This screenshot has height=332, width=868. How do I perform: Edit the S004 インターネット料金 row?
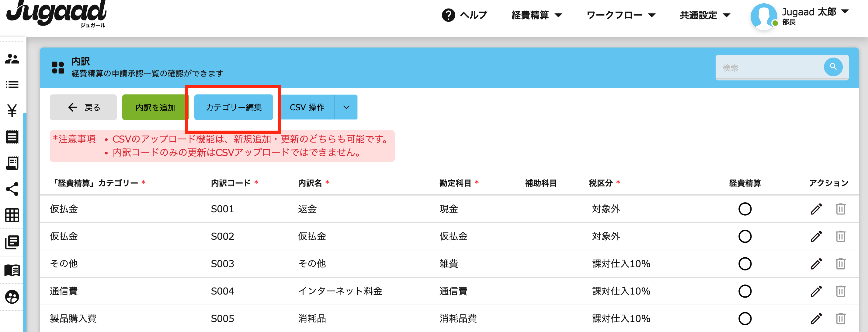816,291
